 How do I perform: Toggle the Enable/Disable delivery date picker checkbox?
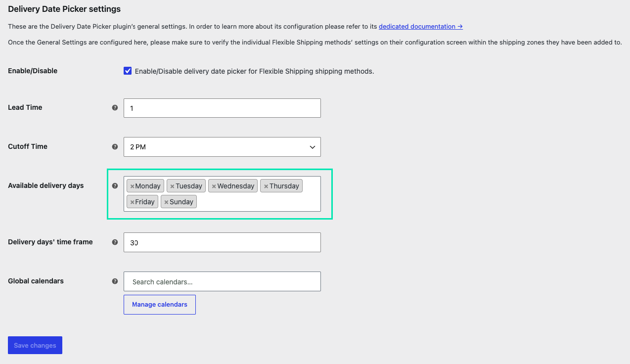(x=128, y=71)
